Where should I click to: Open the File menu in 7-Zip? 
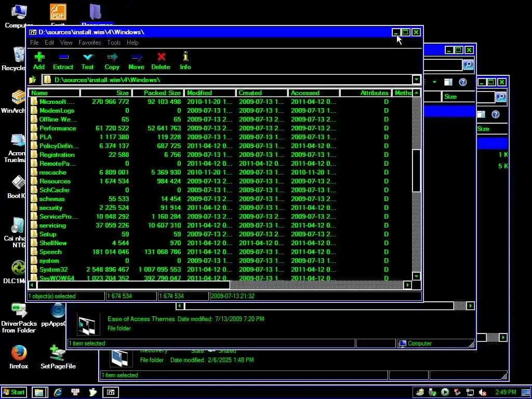[x=34, y=43]
